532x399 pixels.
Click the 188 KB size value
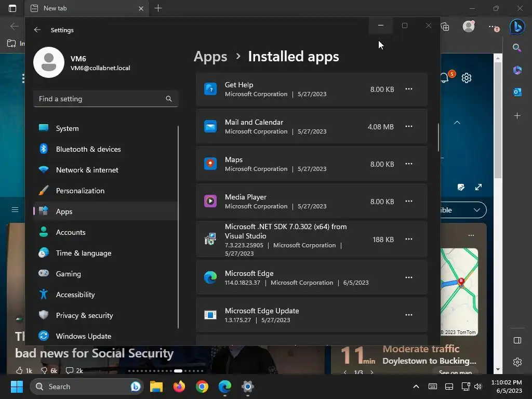pos(383,240)
